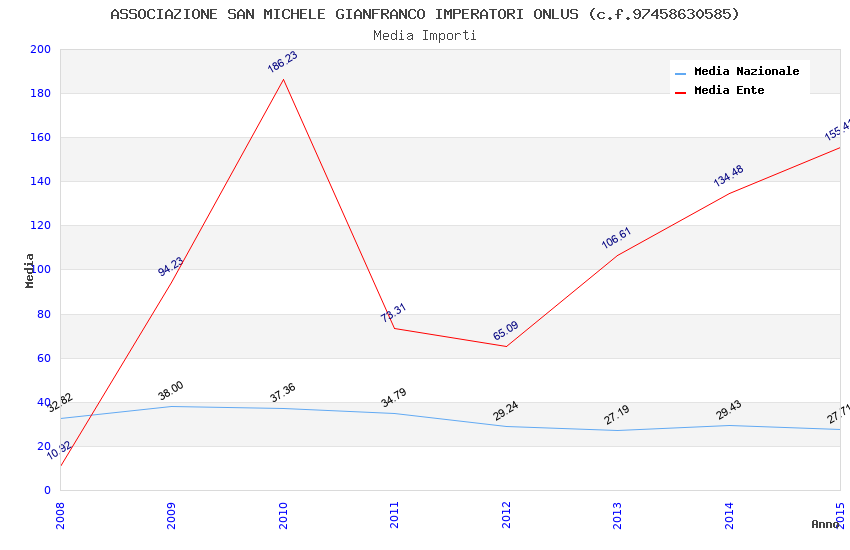Select the 32.82 national average label
This screenshot has width=850, height=550.
point(60,403)
